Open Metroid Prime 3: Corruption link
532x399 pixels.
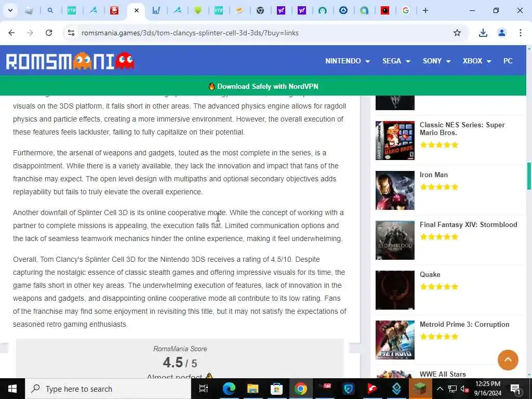464,324
